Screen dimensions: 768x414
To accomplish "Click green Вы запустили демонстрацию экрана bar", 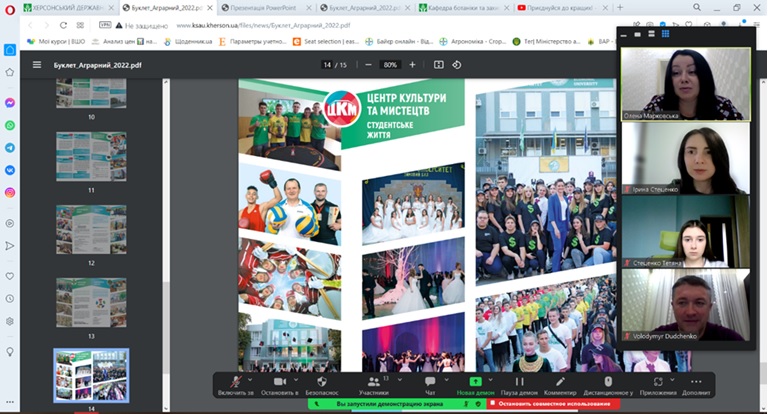I will pyautogui.click(x=389, y=404).
